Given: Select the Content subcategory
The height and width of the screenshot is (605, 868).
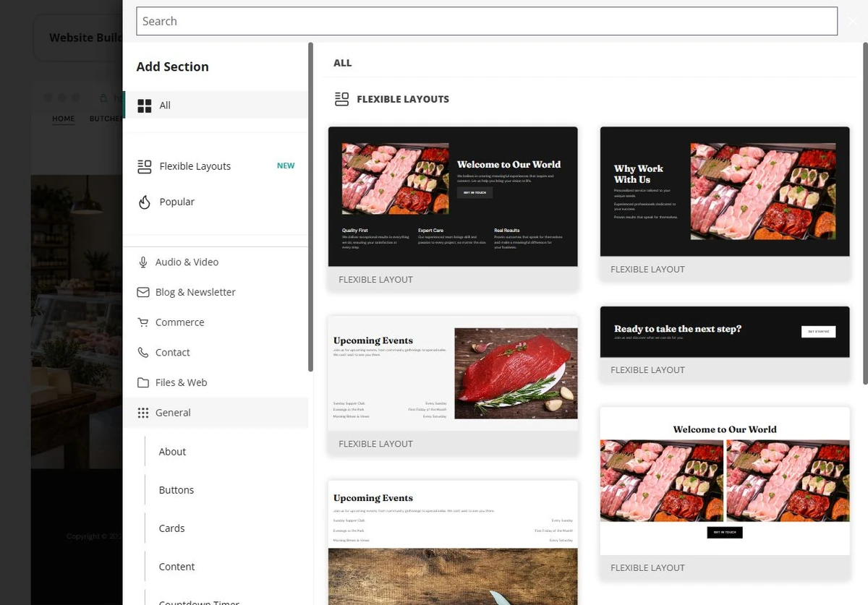Looking at the screenshot, I should (x=177, y=567).
